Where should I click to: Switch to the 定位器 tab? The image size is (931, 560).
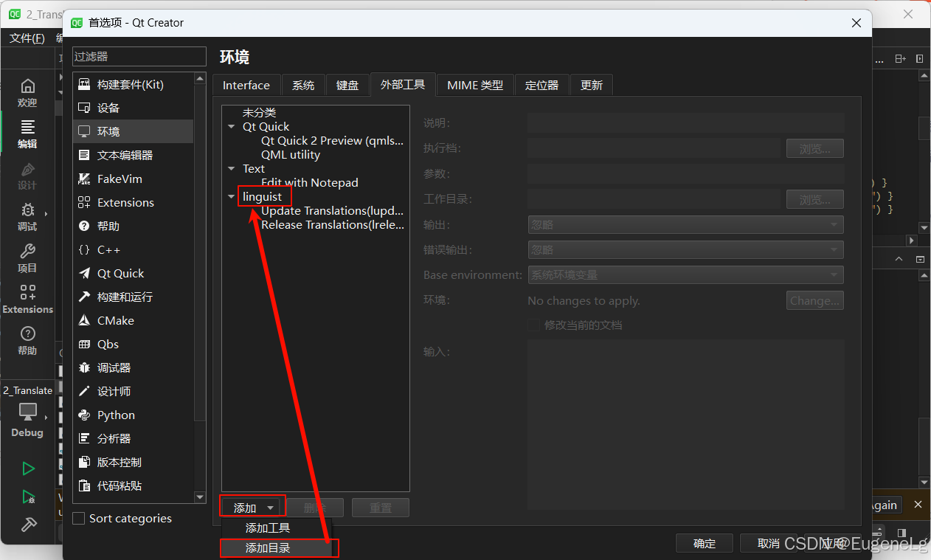pos(541,85)
